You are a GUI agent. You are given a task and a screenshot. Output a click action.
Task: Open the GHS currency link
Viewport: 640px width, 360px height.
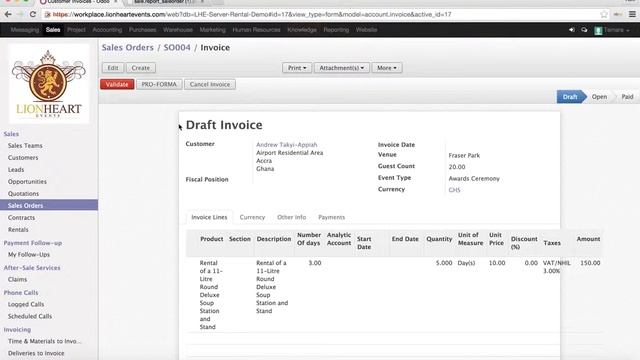(454, 190)
